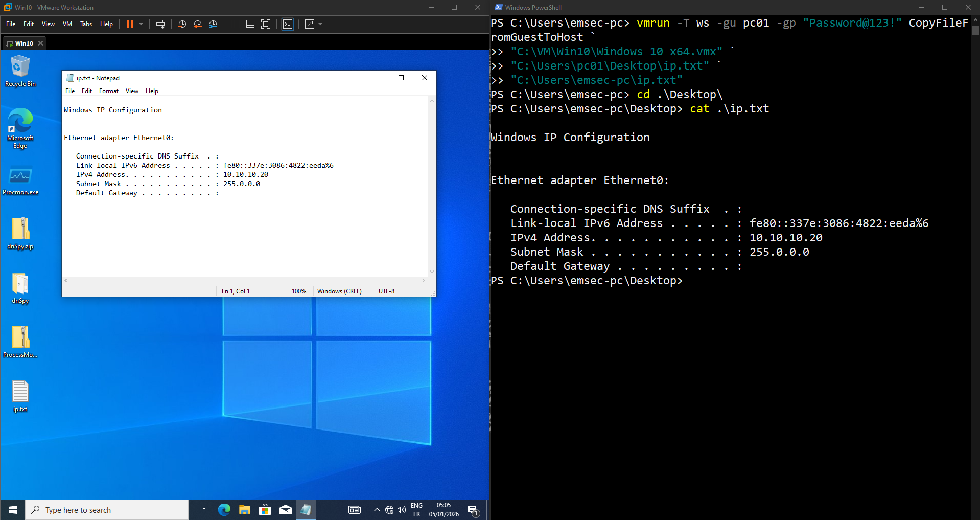Screen dimensions: 980x520
Task: Toggle the console view button
Action: coord(288,24)
